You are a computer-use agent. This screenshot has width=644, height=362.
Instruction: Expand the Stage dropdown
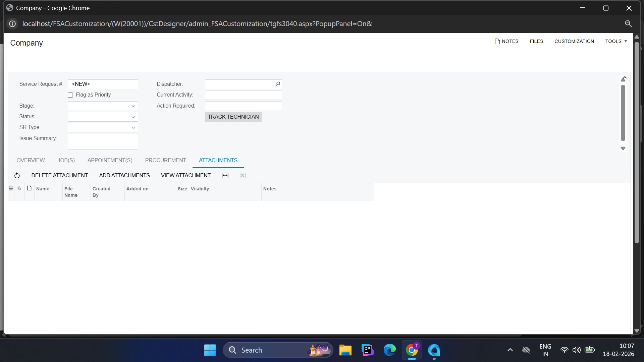pos(133,106)
